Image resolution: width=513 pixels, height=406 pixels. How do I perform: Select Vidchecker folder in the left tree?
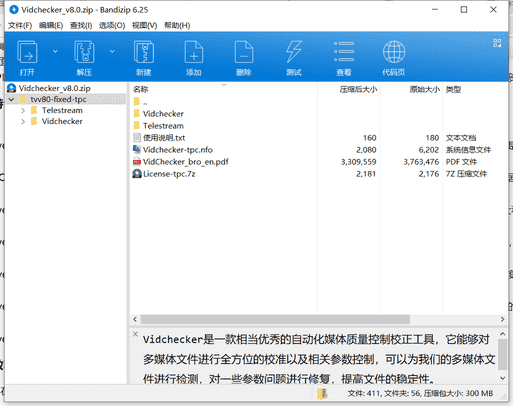[x=62, y=121]
